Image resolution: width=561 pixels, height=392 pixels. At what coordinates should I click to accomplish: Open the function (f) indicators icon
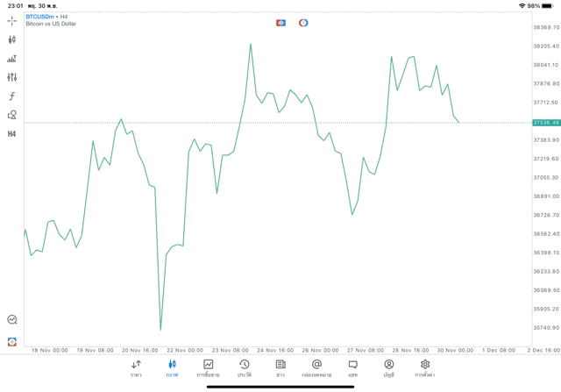coord(12,96)
